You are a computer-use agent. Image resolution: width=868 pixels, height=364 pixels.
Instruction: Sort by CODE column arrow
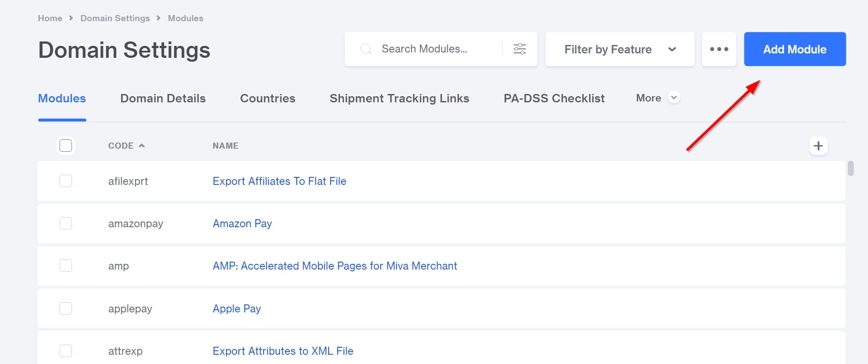(x=142, y=146)
